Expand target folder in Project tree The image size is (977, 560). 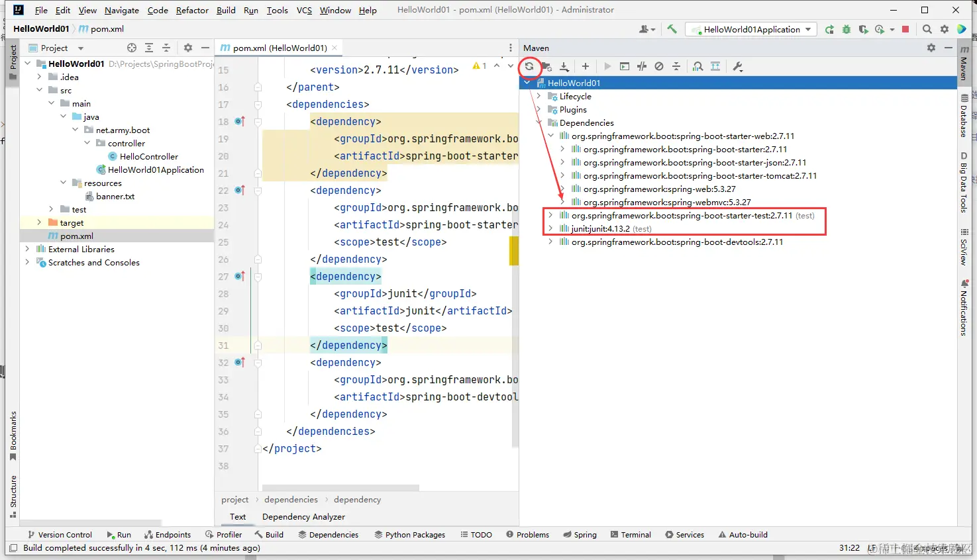point(39,222)
